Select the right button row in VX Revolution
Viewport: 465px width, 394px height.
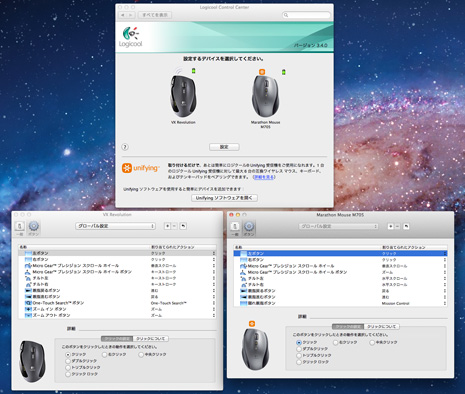pos(117,259)
